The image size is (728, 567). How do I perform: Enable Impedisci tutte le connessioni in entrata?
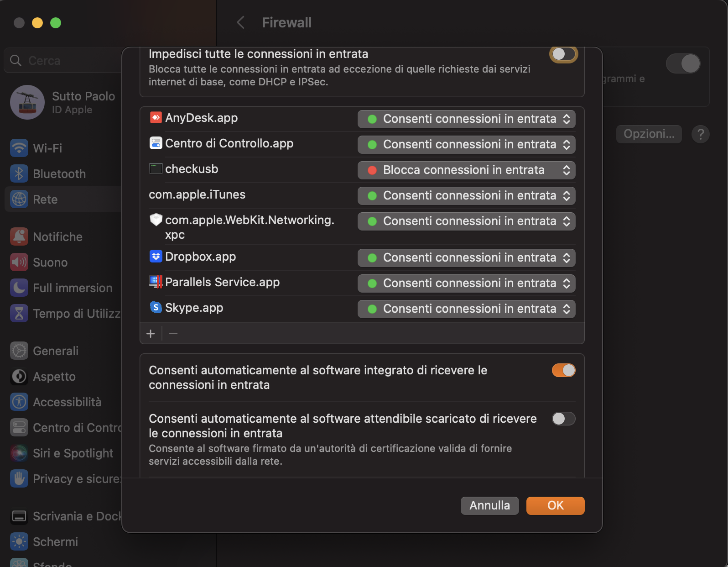[563, 54]
